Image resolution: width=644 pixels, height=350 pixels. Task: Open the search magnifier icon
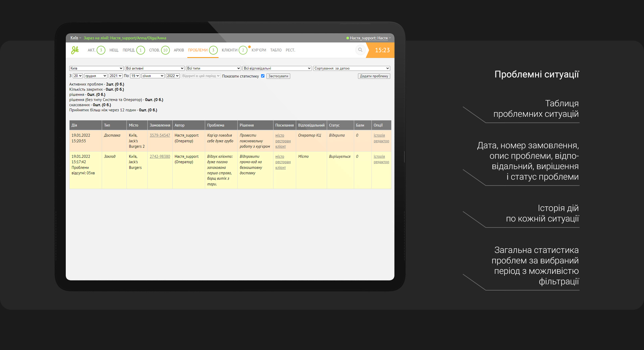pyautogui.click(x=360, y=50)
